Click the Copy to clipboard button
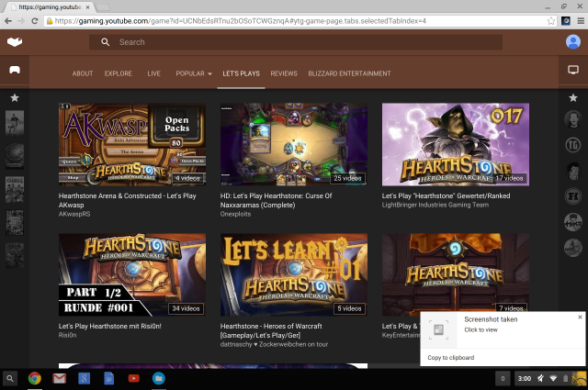Viewport: 588px width, 390px height. tap(450, 357)
